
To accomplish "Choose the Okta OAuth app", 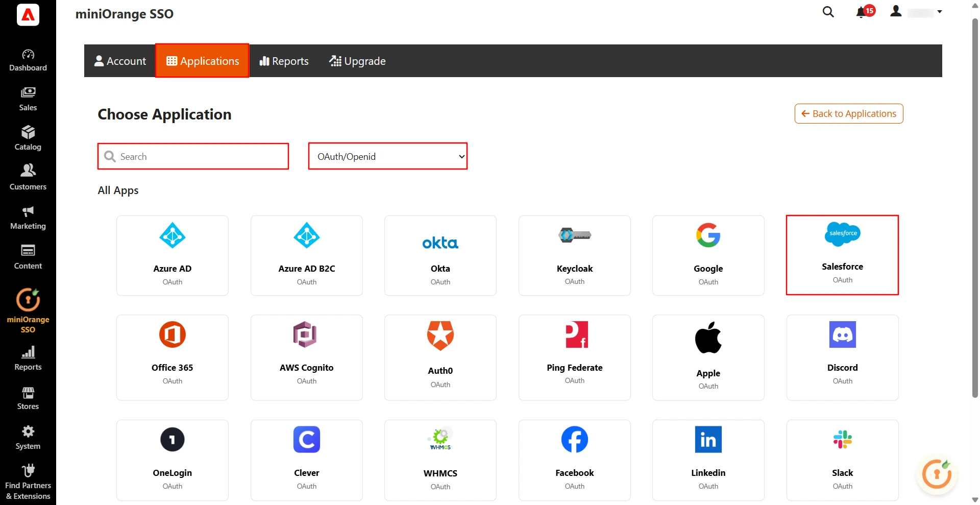I will 440,255.
